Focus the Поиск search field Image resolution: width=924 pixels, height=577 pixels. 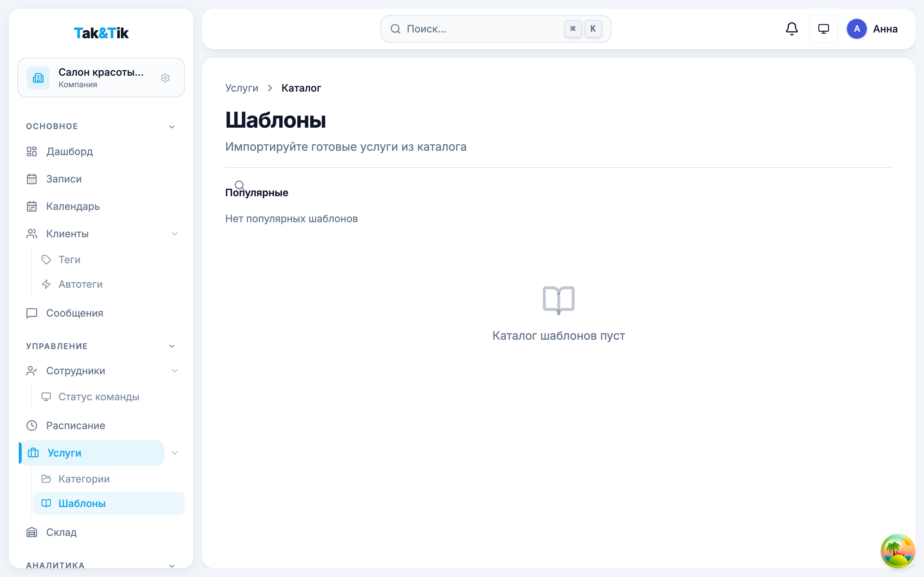477,29
